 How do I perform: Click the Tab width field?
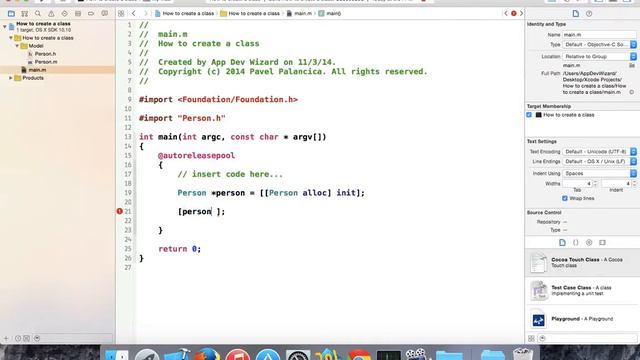[x=577, y=184]
